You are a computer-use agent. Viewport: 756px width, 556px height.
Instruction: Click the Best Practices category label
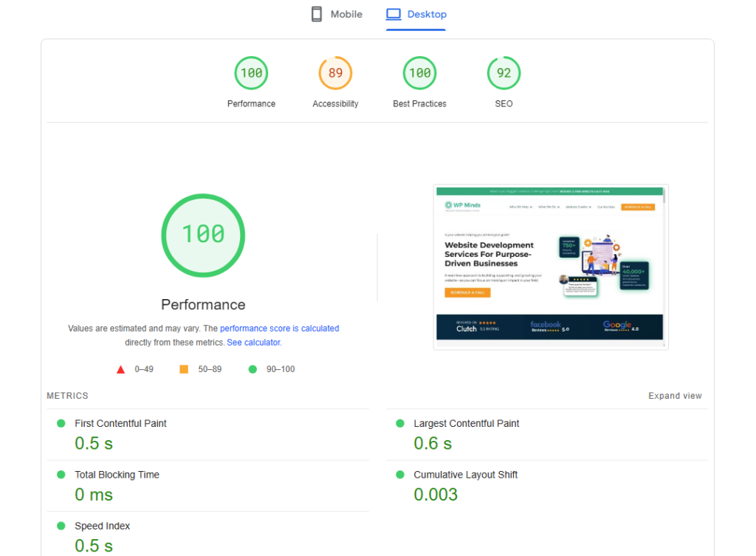pyautogui.click(x=419, y=103)
